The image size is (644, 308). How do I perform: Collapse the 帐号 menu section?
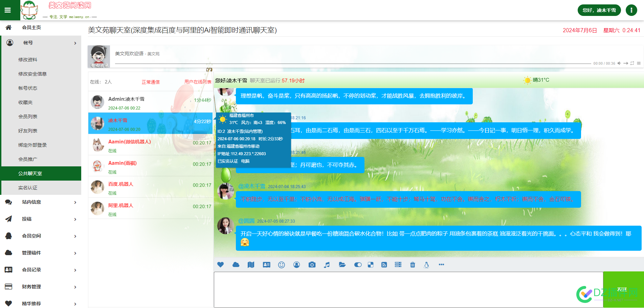[x=41, y=43]
